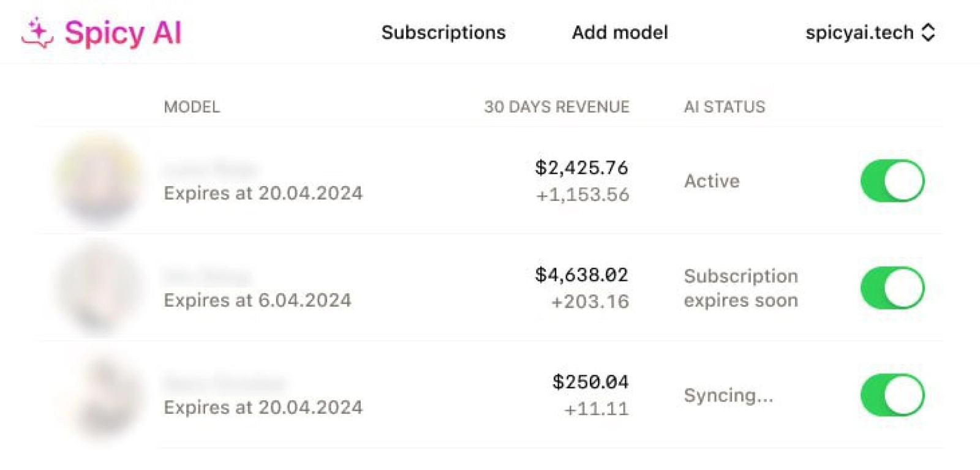Viewport: 980px width, 470px height.
Task: Sort by 30 DAYS REVENUE column header
Action: pyautogui.click(x=557, y=107)
